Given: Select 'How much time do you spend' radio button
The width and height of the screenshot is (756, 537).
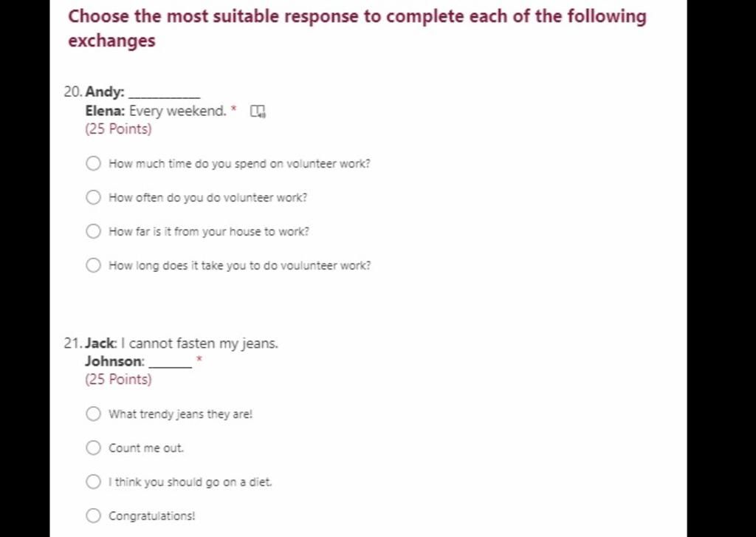Looking at the screenshot, I should [x=93, y=163].
